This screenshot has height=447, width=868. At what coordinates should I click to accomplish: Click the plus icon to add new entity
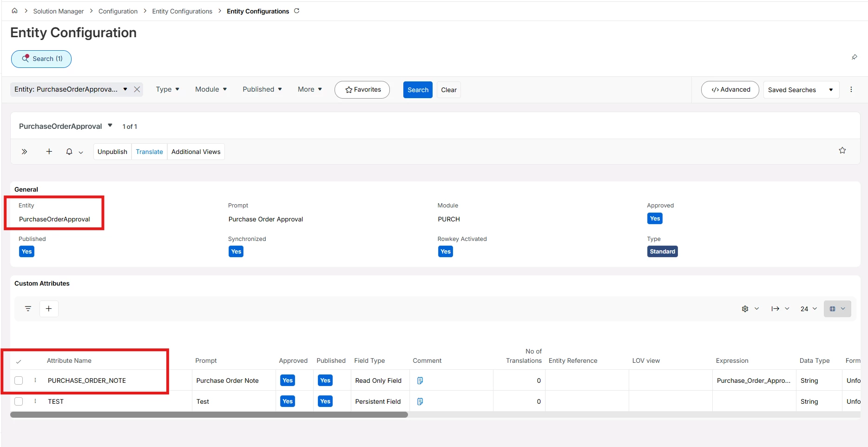(49, 152)
